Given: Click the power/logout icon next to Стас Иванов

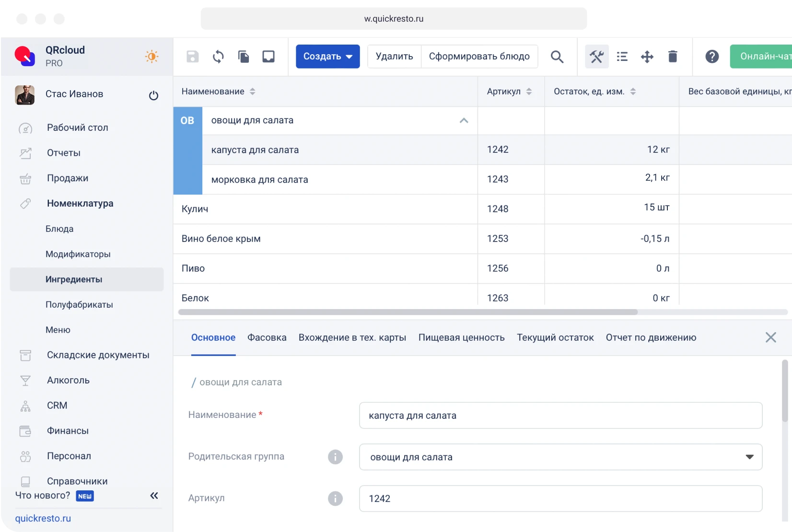Looking at the screenshot, I should point(153,95).
